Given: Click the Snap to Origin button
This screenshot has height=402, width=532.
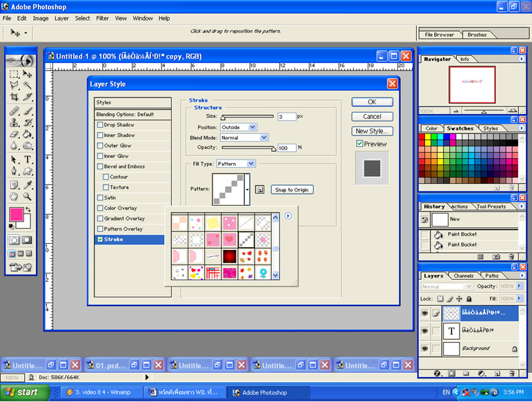Looking at the screenshot, I should [292, 190].
